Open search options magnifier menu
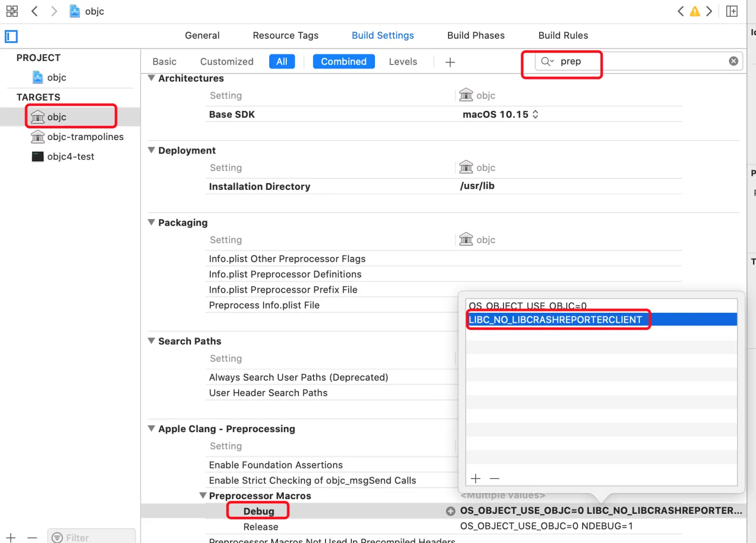The width and height of the screenshot is (756, 543). click(547, 61)
